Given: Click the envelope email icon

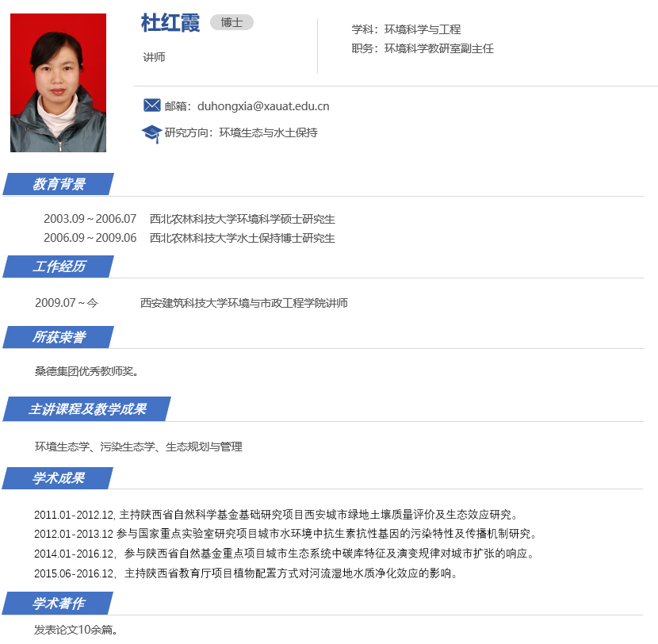Looking at the screenshot, I should pos(151,106).
